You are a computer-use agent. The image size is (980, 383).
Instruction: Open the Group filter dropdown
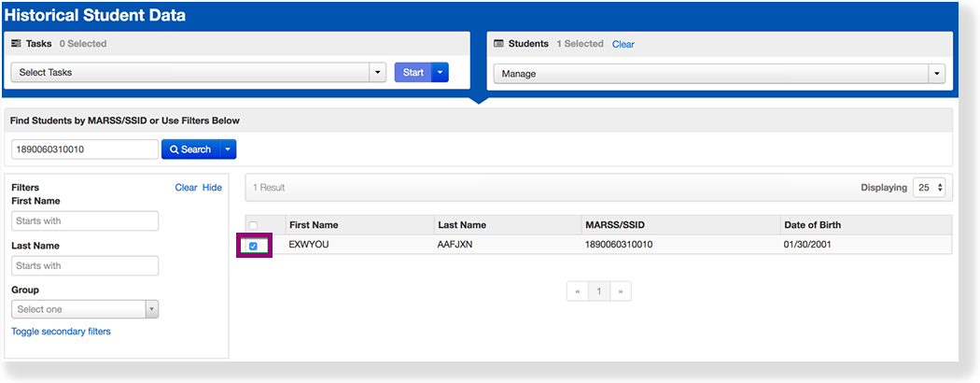[x=85, y=309]
